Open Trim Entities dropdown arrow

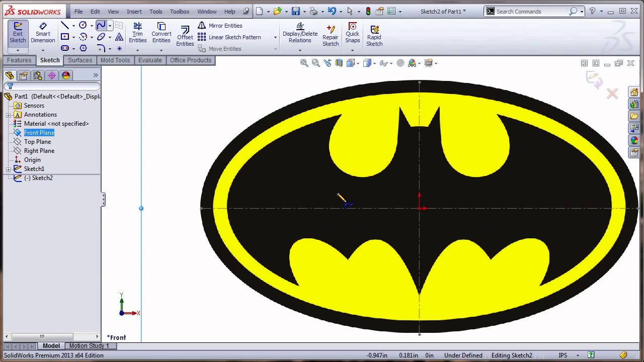click(x=137, y=50)
